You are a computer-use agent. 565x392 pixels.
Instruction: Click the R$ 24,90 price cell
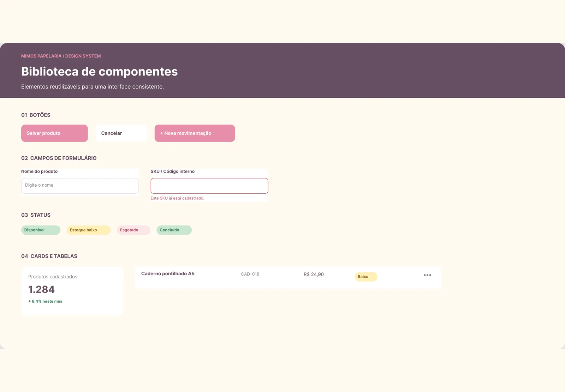[x=314, y=275]
